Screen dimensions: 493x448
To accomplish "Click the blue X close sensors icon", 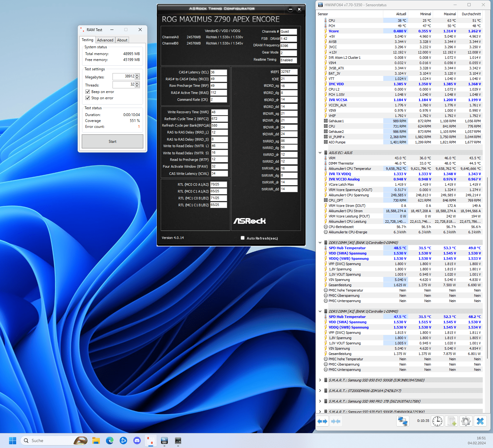I will (x=480, y=421).
